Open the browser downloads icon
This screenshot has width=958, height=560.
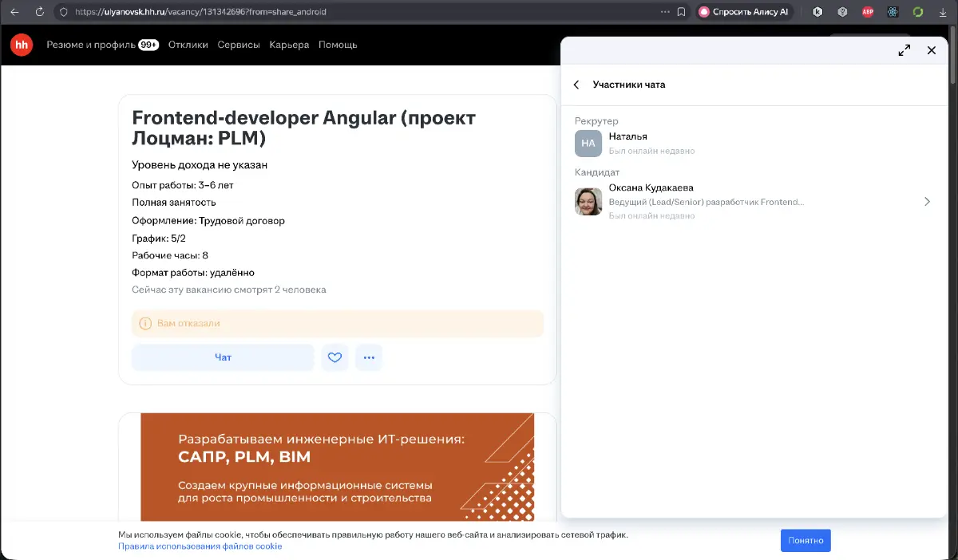click(942, 12)
